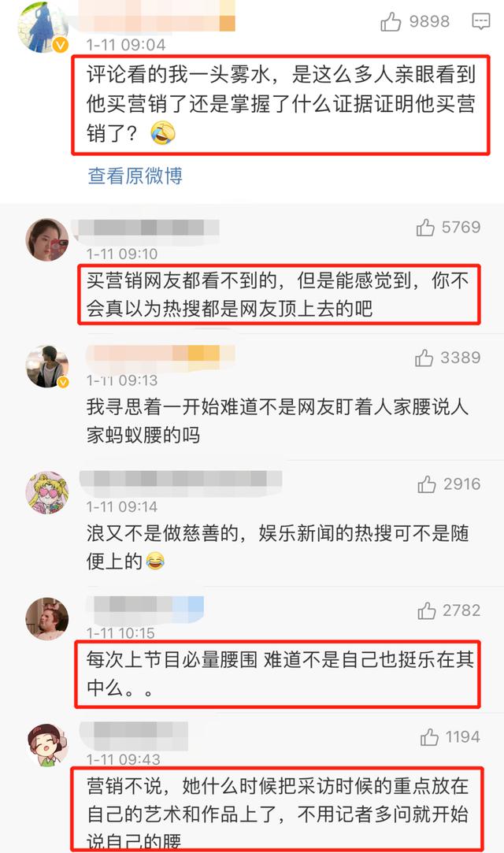Tap comment starting 浪又不是做慈善的
504x853 pixels.
click(x=277, y=547)
